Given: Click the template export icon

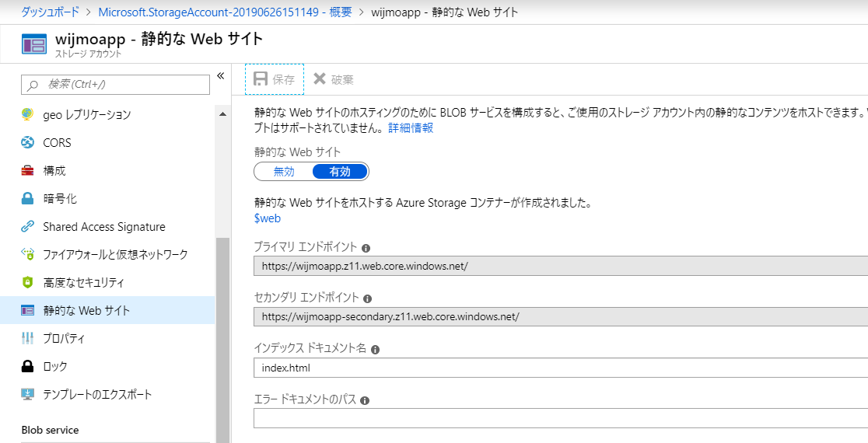Looking at the screenshot, I should point(27,394).
